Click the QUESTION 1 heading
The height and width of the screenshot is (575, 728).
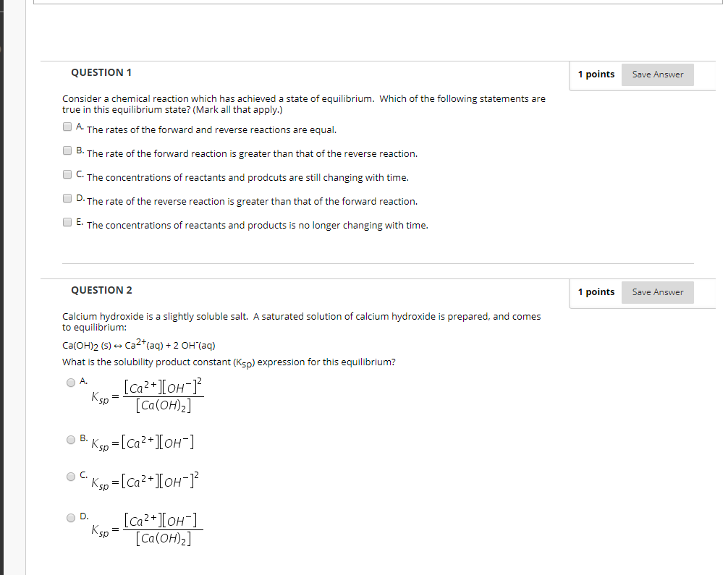coord(101,72)
